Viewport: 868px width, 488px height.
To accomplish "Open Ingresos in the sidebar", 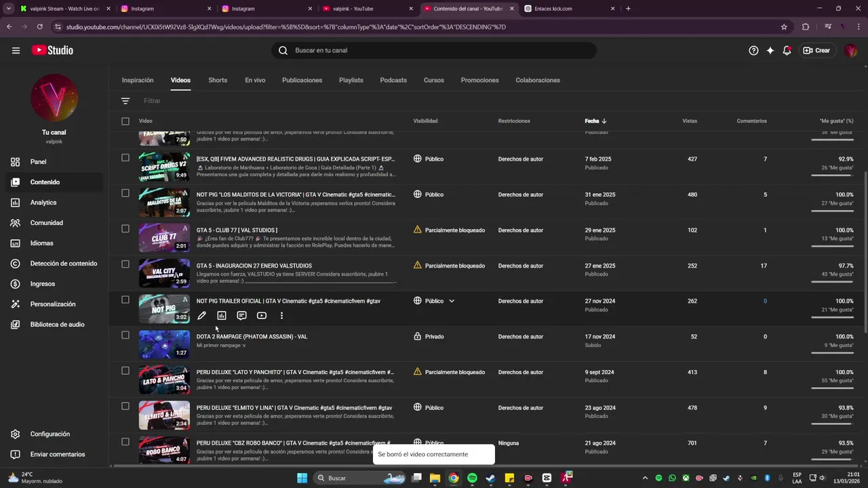I will [x=54, y=284].
